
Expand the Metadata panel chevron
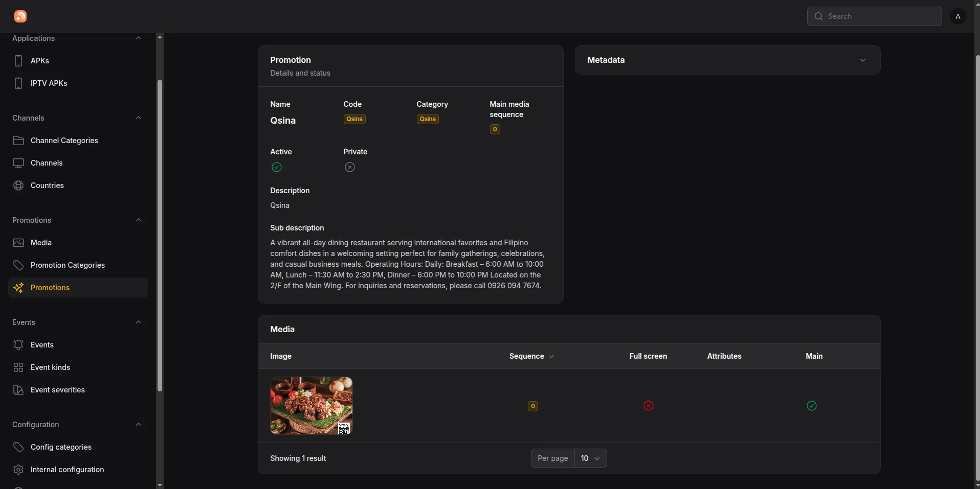(x=863, y=60)
